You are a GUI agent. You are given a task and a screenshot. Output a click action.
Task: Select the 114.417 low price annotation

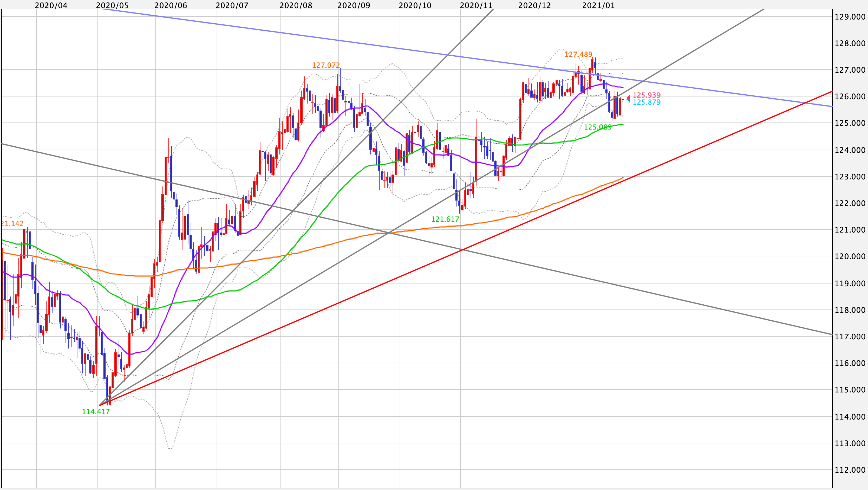click(x=96, y=412)
